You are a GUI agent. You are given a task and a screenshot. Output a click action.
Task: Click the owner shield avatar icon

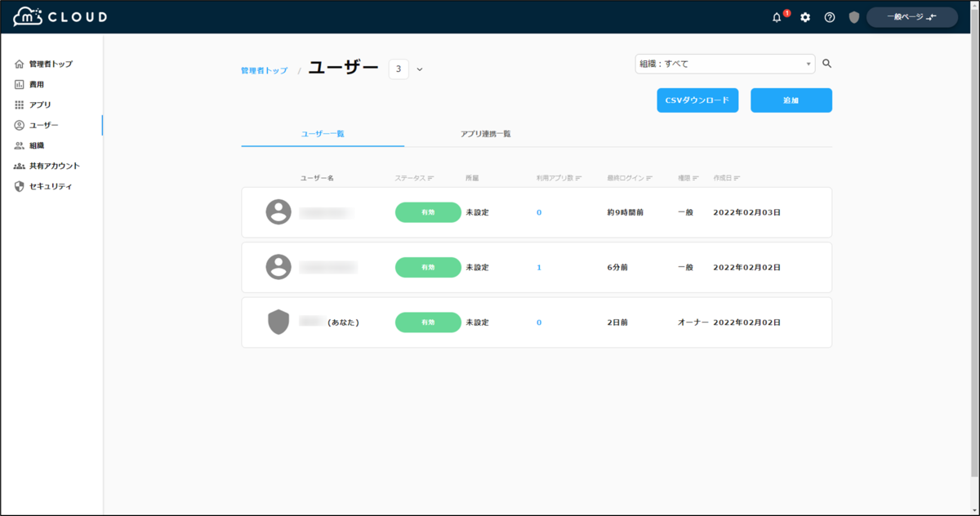278,322
